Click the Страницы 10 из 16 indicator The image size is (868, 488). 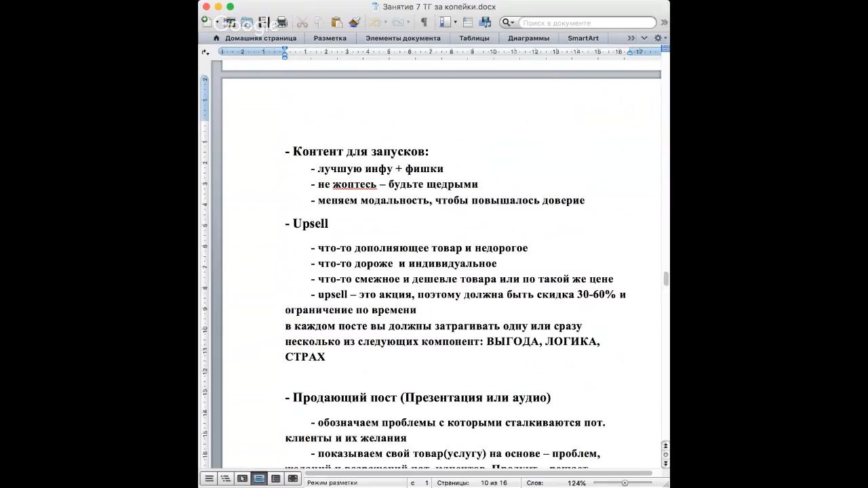coord(472,483)
